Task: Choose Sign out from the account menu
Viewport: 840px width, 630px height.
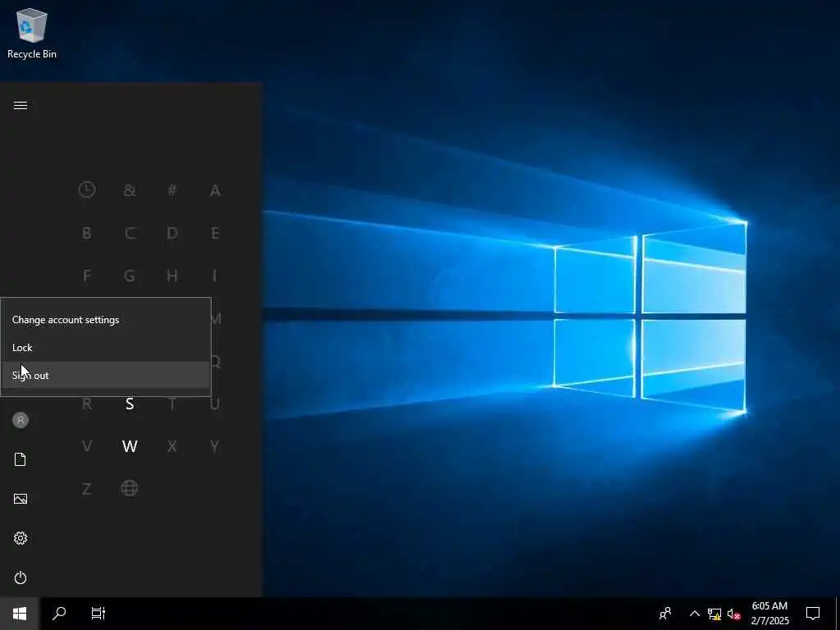Action: pos(106,376)
